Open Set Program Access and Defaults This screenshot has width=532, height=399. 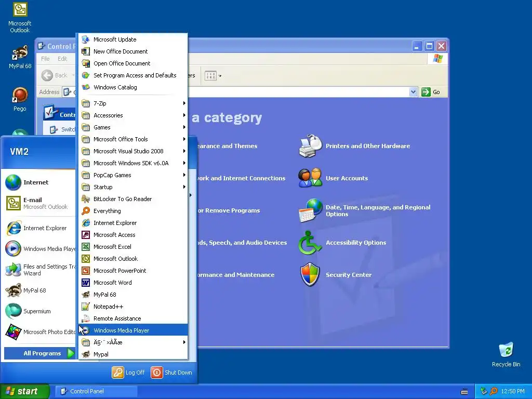click(x=133, y=75)
